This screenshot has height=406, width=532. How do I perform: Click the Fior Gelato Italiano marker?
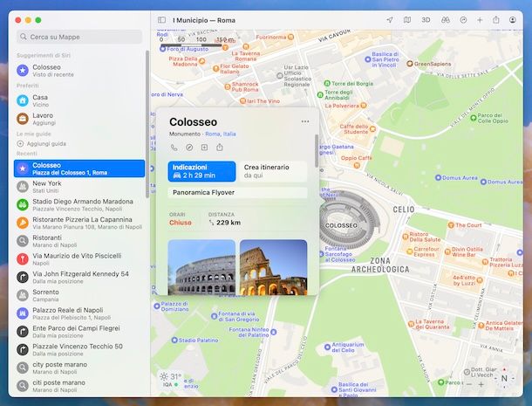(x=215, y=69)
